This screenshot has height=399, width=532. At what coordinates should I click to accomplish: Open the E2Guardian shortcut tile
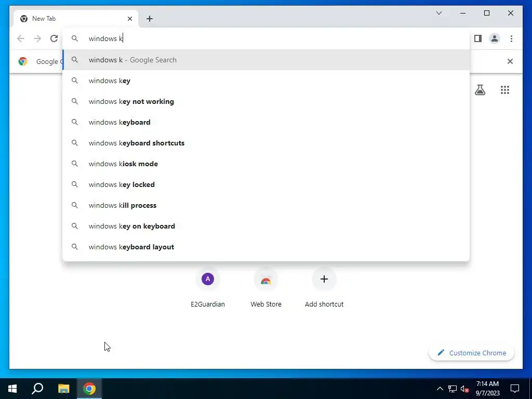208,287
